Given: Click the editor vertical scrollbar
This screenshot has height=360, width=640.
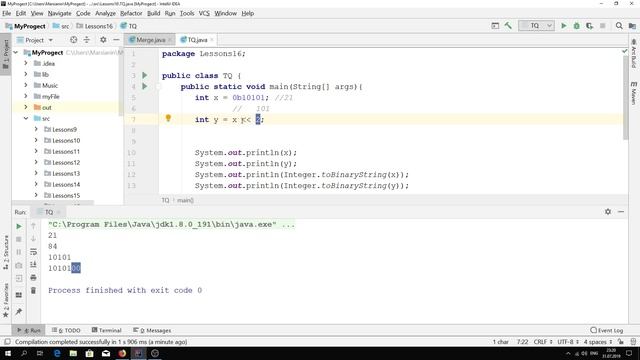Looking at the screenshot, I should click(626, 97).
